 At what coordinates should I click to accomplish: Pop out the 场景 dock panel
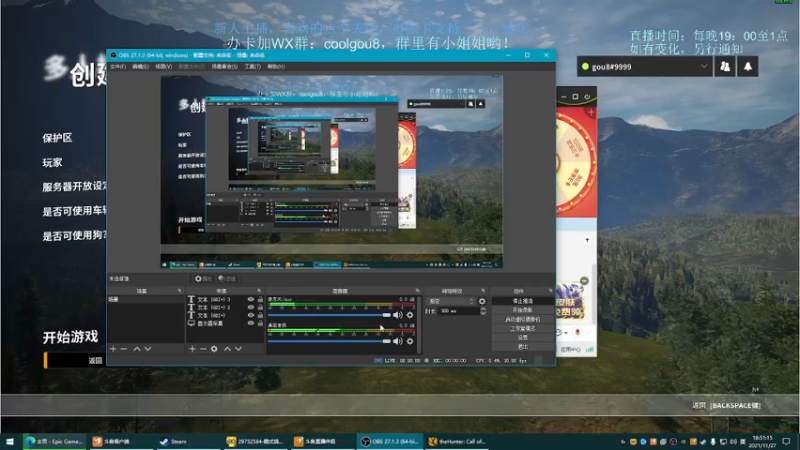180,291
